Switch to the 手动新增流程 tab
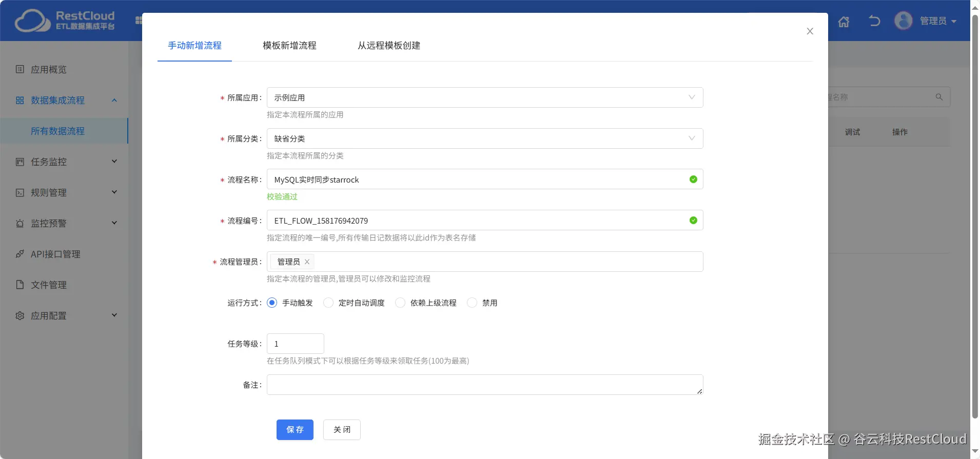The height and width of the screenshot is (459, 980). (x=195, y=46)
